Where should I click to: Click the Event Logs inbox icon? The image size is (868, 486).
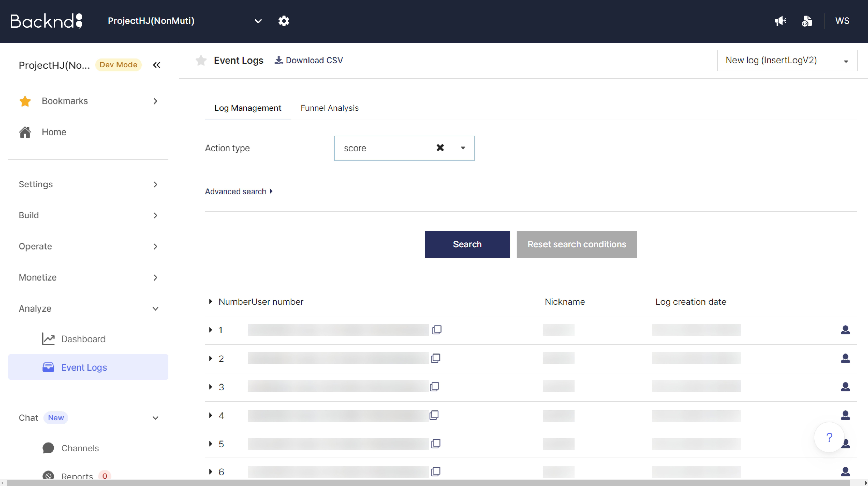pos(48,367)
